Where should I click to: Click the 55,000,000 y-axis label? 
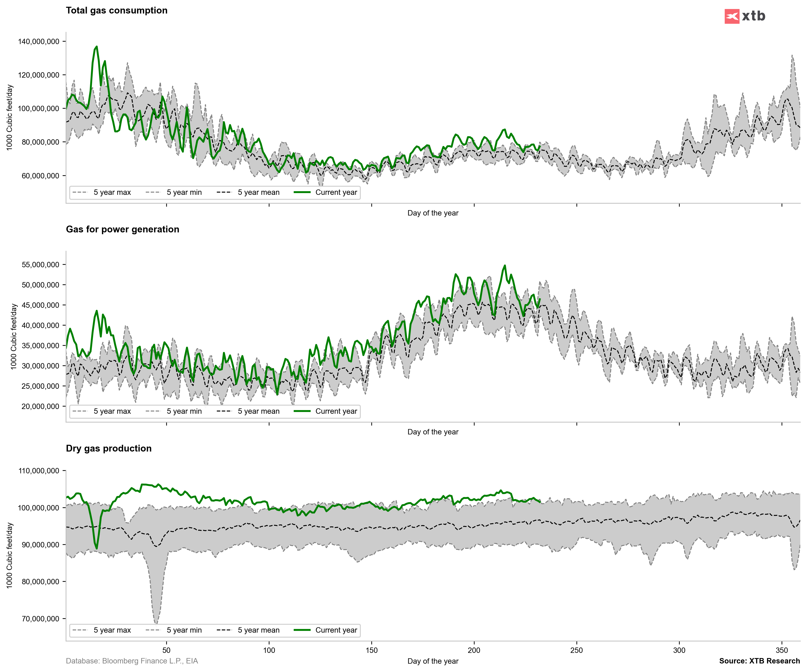click(40, 265)
